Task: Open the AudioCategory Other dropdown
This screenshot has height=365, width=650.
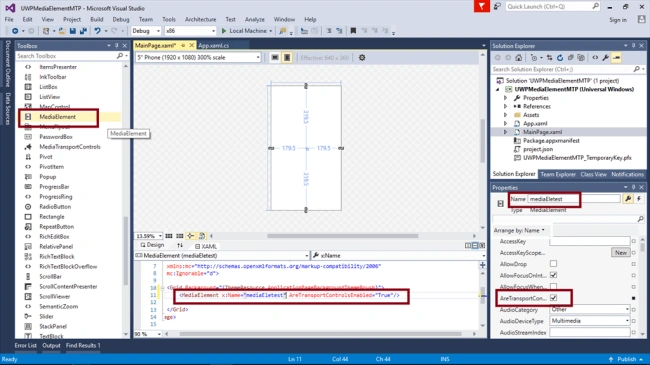Action: [590, 309]
